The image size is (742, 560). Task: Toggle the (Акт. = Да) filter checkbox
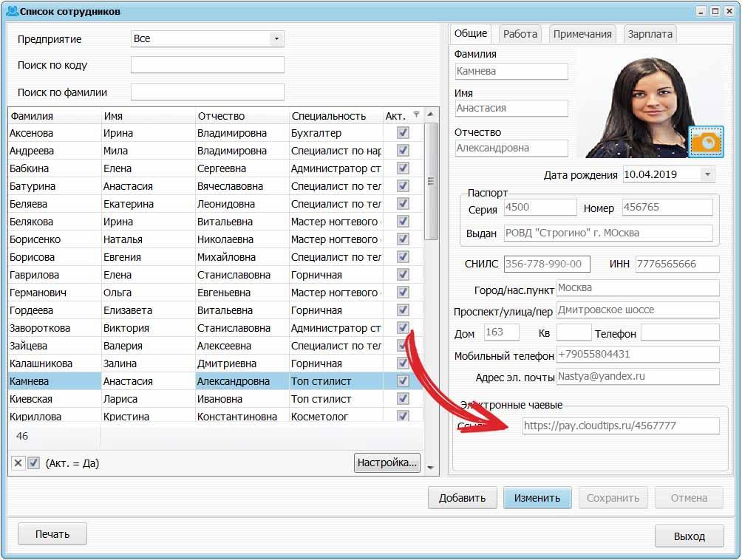tap(33, 463)
